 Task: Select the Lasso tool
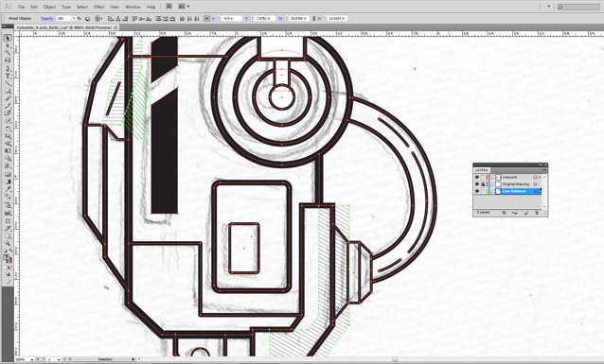8,60
